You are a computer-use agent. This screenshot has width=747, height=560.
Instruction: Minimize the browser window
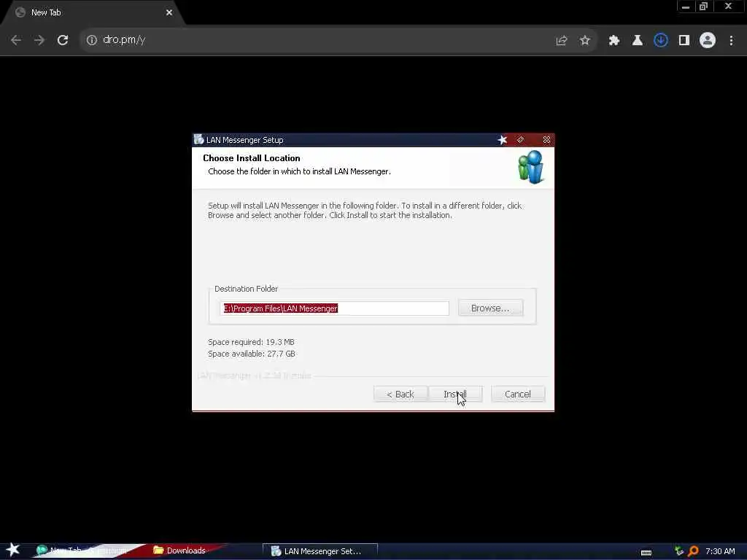click(x=686, y=7)
